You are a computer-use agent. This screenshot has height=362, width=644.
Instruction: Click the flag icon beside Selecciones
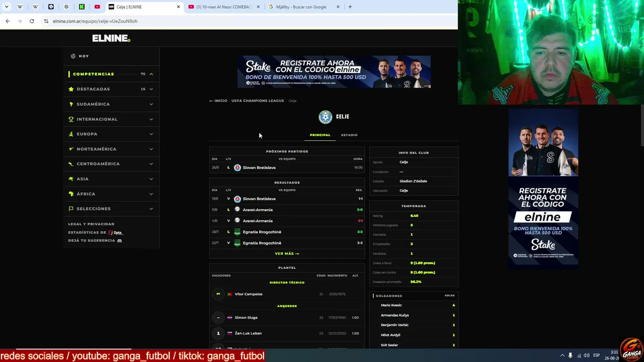click(71, 209)
